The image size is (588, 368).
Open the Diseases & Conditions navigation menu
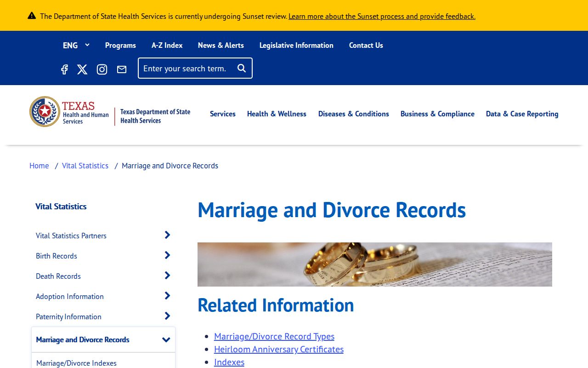tap(354, 114)
